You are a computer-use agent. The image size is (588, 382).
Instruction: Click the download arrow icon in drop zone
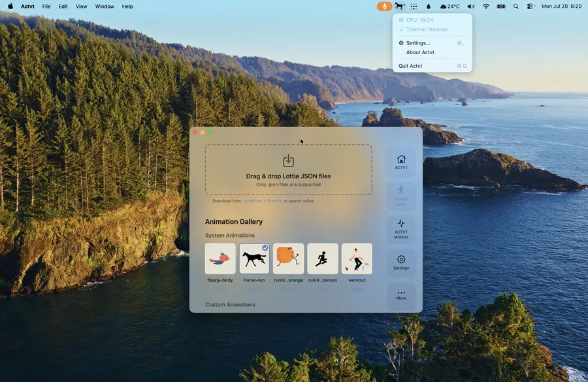tap(288, 161)
